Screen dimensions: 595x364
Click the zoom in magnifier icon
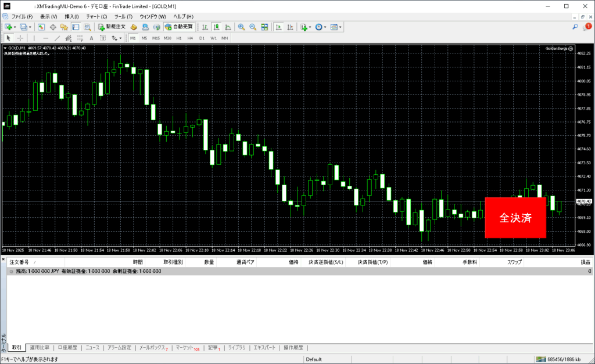tap(241, 27)
